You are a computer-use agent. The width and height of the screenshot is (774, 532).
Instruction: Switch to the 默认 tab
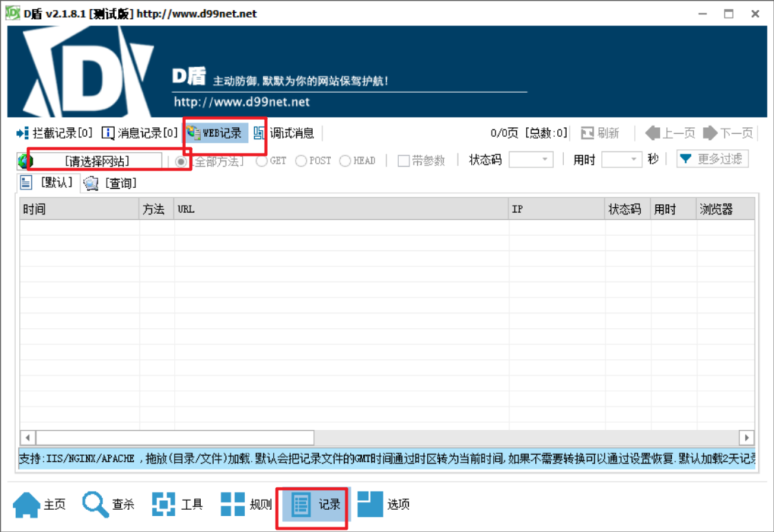click(x=47, y=183)
